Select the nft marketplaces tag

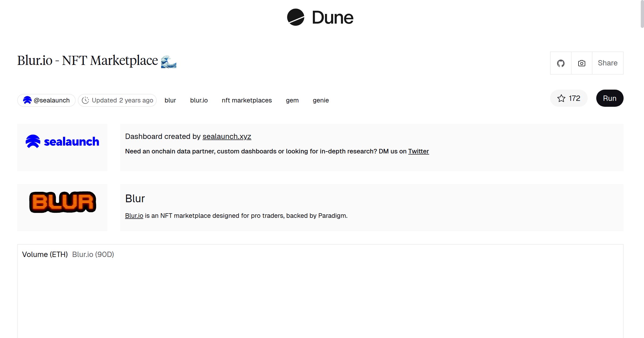[247, 100]
